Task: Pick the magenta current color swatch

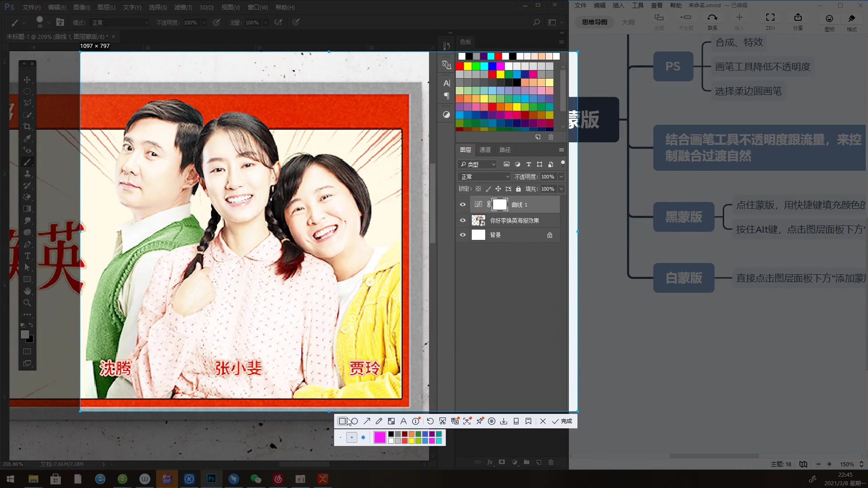Action: pyautogui.click(x=380, y=437)
